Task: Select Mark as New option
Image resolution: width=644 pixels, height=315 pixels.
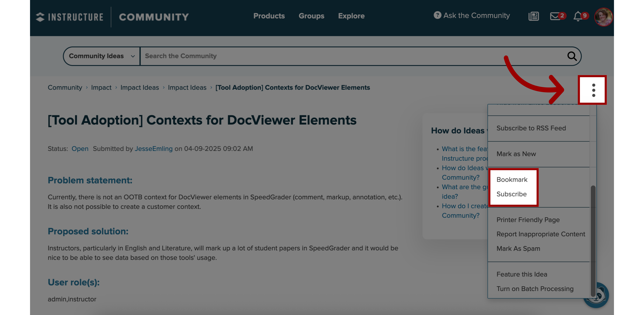Action: (516, 154)
